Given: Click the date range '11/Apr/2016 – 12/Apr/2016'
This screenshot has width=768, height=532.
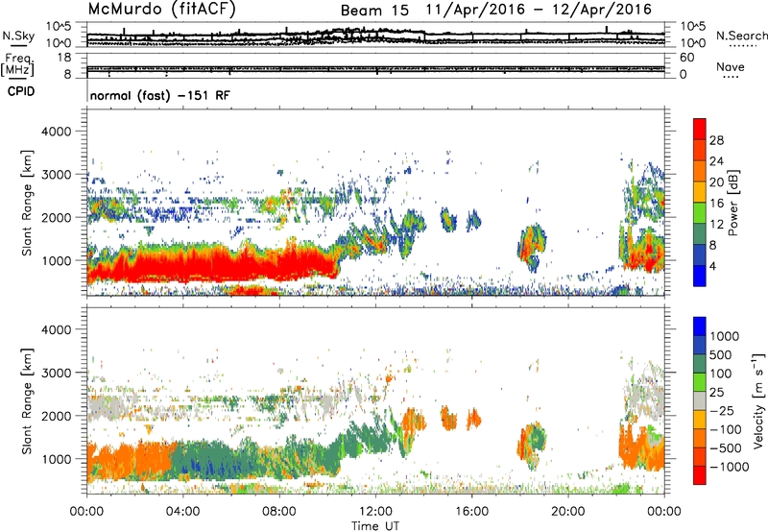Looking at the screenshot, I should (539, 9).
